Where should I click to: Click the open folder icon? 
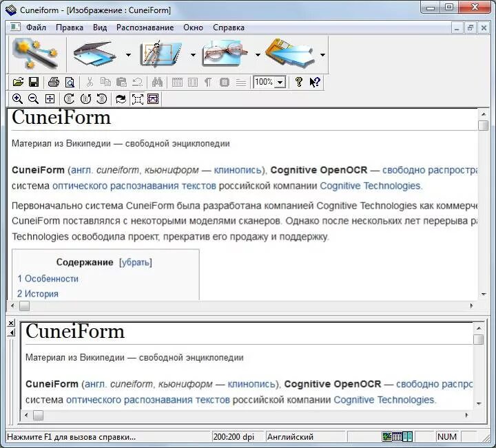(x=19, y=82)
